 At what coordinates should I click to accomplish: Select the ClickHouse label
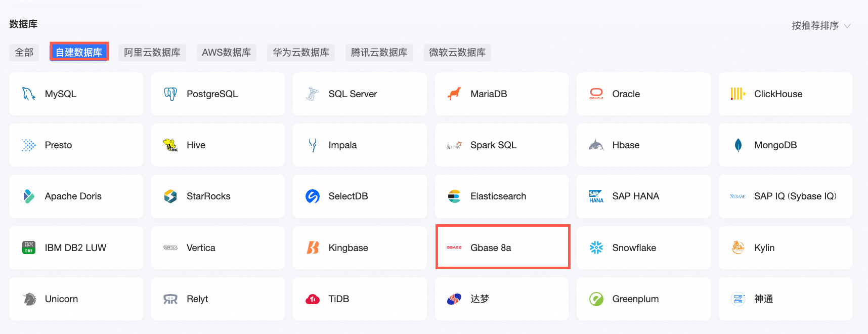pos(778,94)
